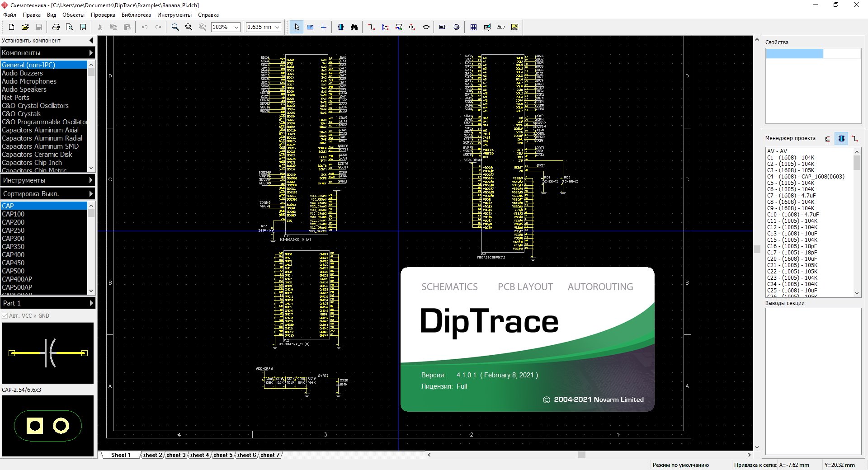Click the CAP-2.54/6.6x3 footprint preview
Screen dimensions: 868x470
coord(48,426)
